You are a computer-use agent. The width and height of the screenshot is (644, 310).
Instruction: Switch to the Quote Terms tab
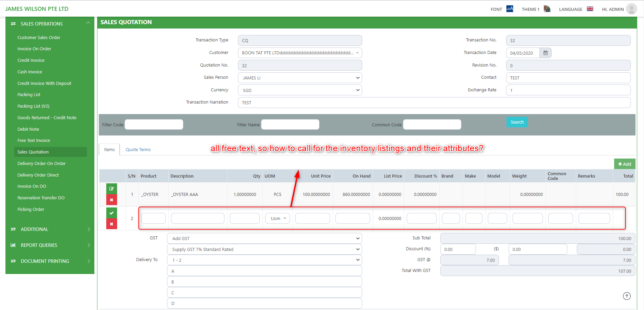(x=138, y=149)
